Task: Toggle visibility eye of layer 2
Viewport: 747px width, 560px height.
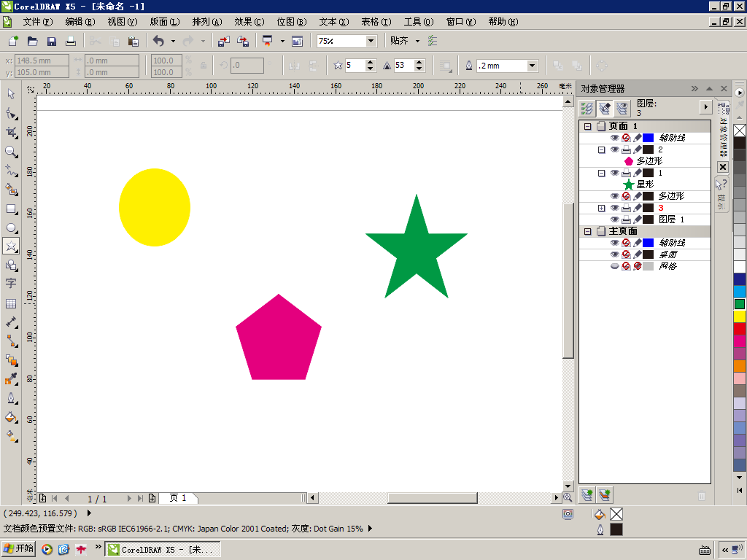Action: (x=614, y=149)
